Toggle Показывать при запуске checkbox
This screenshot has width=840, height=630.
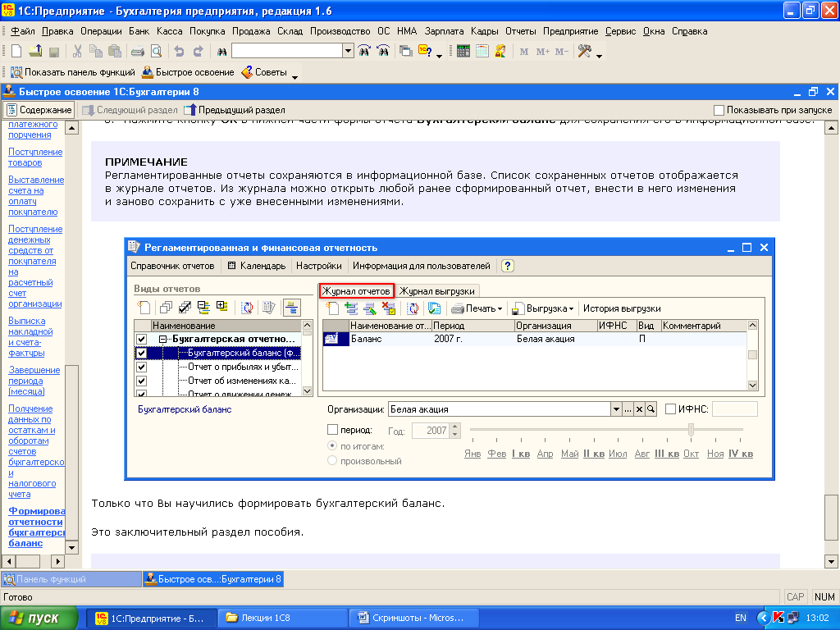719,110
